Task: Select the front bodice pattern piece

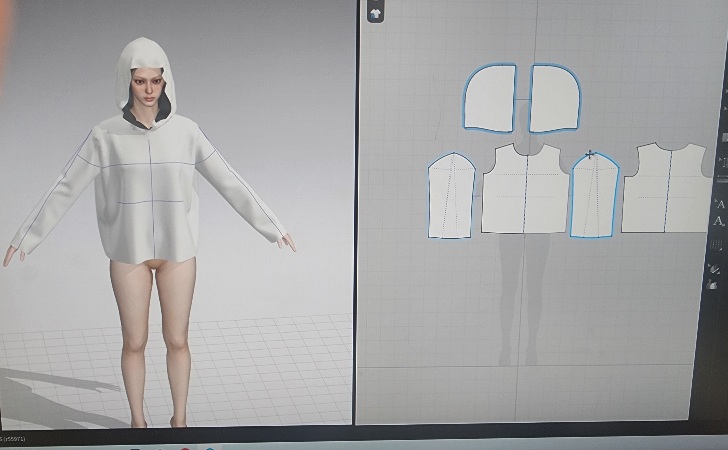Action: (x=525, y=190)
